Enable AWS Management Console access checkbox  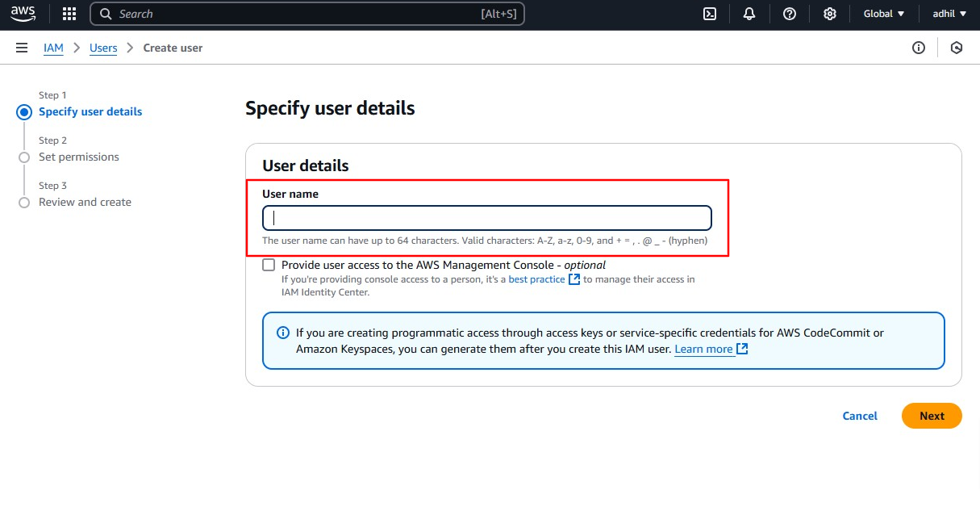tap(269, 265)
